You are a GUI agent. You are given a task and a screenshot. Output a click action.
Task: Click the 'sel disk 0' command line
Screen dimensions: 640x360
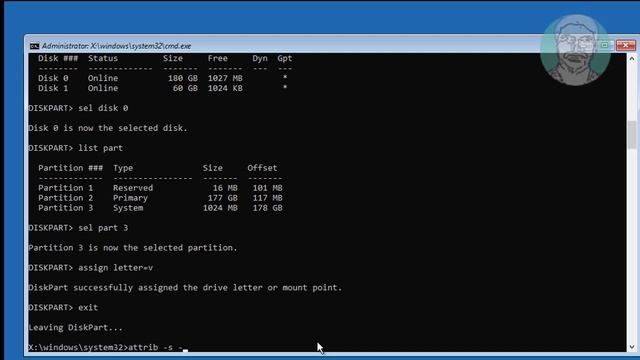point(78,108)
